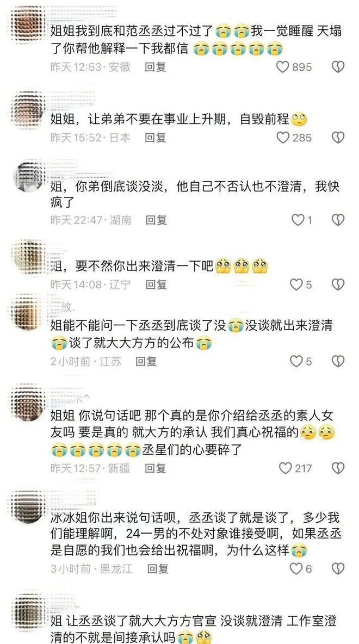Like the 黑龙江 comment with 6 likes
The width and height of the screenshot is (359, 644).
coord(296,568)
